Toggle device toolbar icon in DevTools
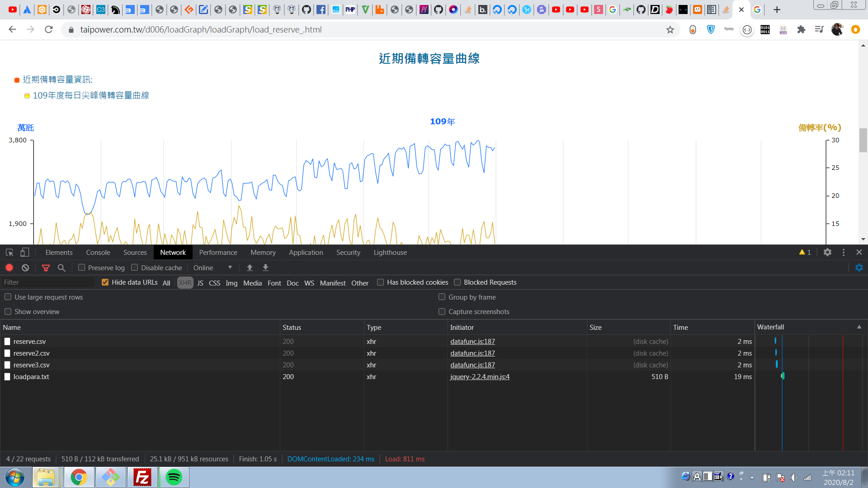868x488 pixels. click(25, 252)
